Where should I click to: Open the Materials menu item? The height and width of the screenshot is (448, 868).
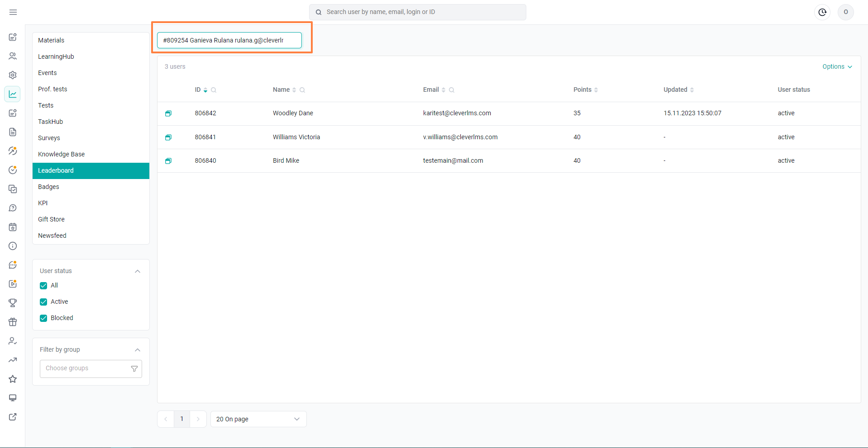(91, 40)
